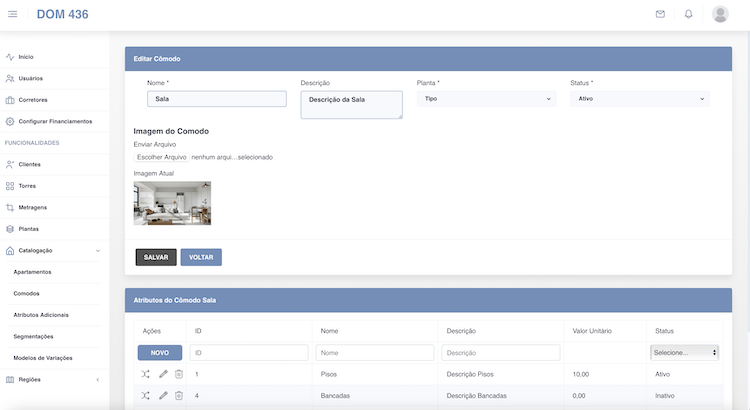Open Segmentações submenu item

(33, 337)
